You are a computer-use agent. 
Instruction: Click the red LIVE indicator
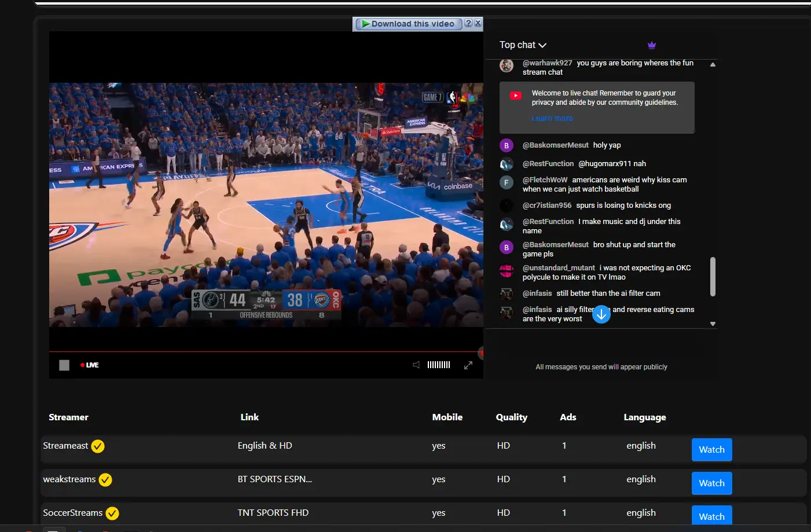pos(90,365)
